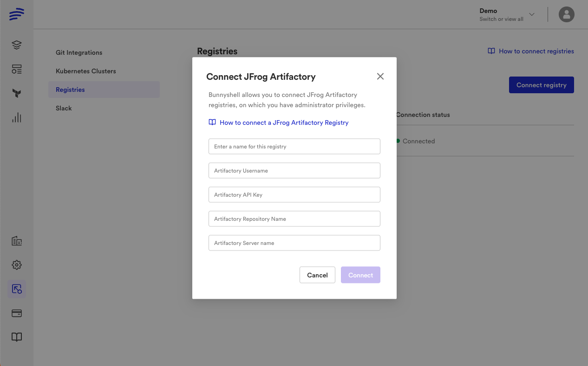Open the Terraform icon in sidebar

[17, 93]
